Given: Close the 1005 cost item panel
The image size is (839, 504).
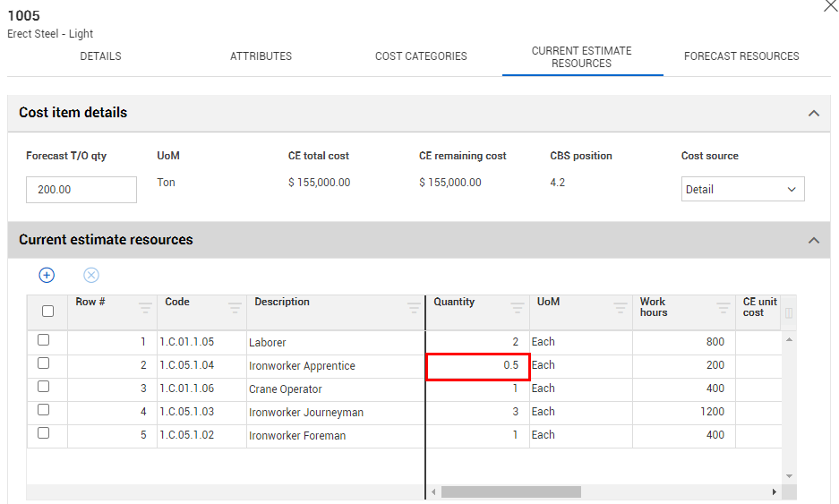Looking at the screenshot, I should (829, 6).
